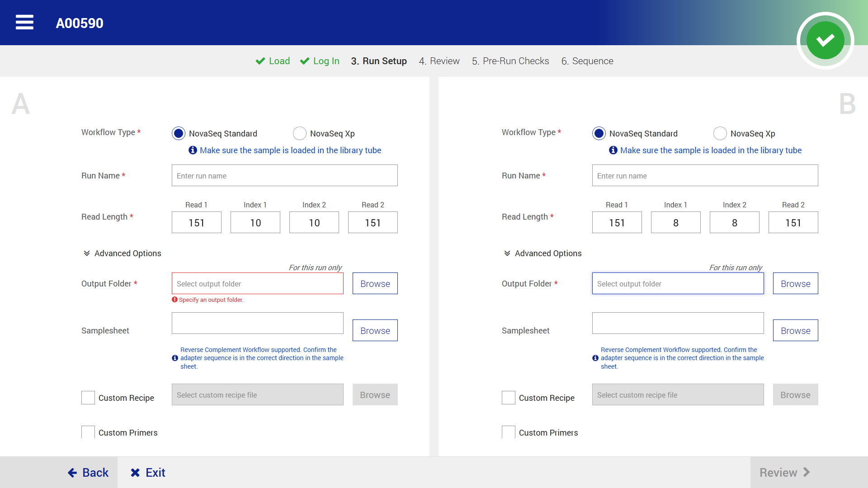Click side A library tube info icon
The image size is (868, 488).
click(193, 150)
